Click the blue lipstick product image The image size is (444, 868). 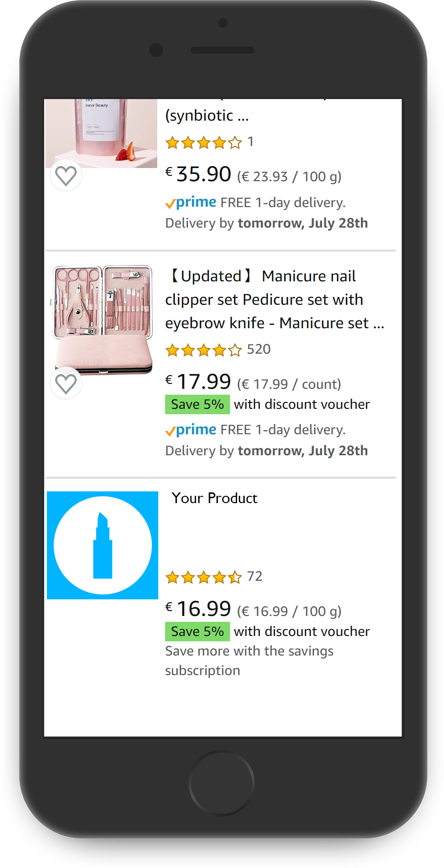[103, 545]
